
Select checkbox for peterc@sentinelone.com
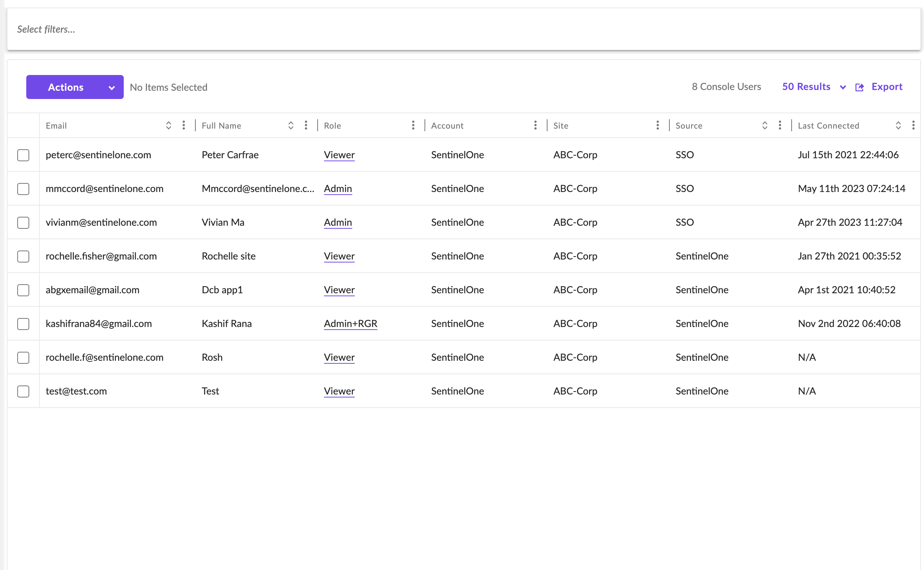click(23, 155)
